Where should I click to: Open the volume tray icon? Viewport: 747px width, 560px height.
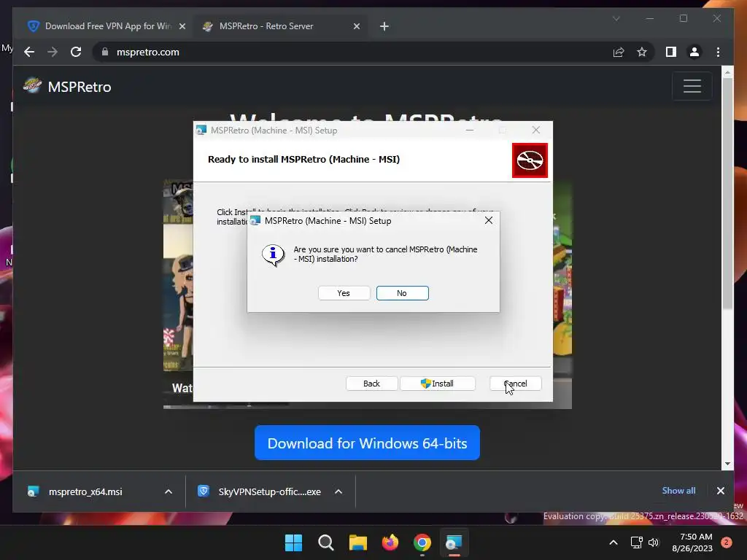point(654,542)
